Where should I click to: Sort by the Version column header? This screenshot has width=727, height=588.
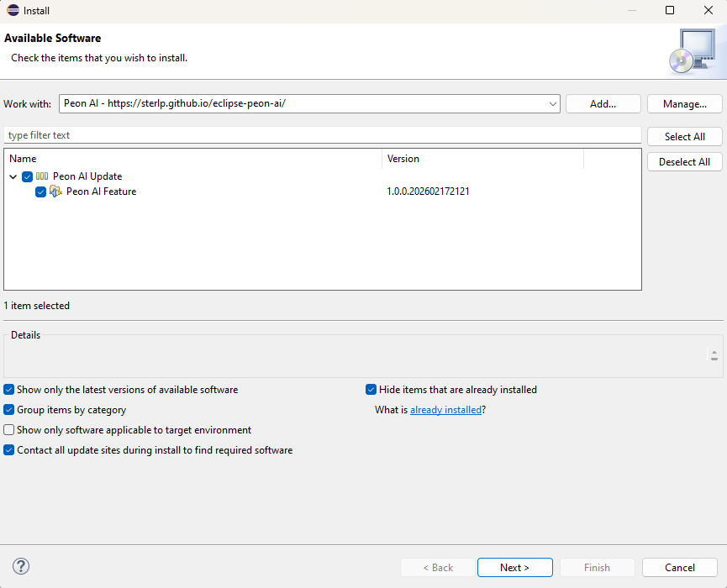click(x=482, y=159)
